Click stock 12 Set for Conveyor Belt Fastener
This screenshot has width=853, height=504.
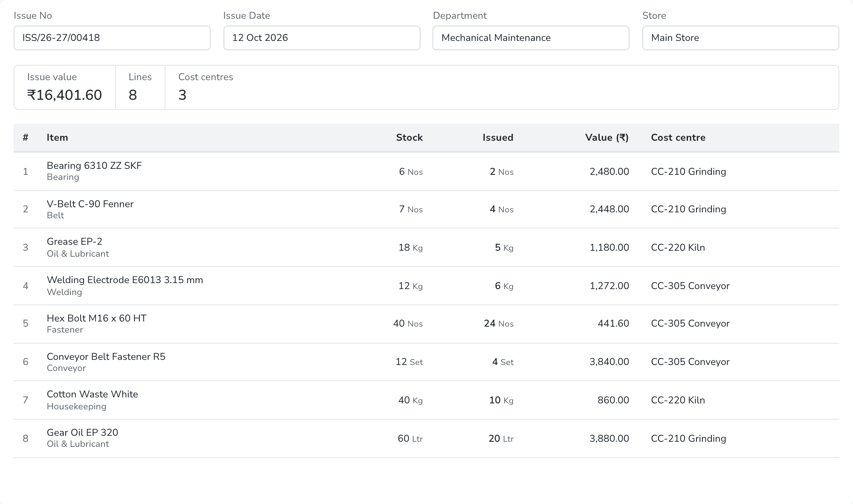(x=409, y=362)
